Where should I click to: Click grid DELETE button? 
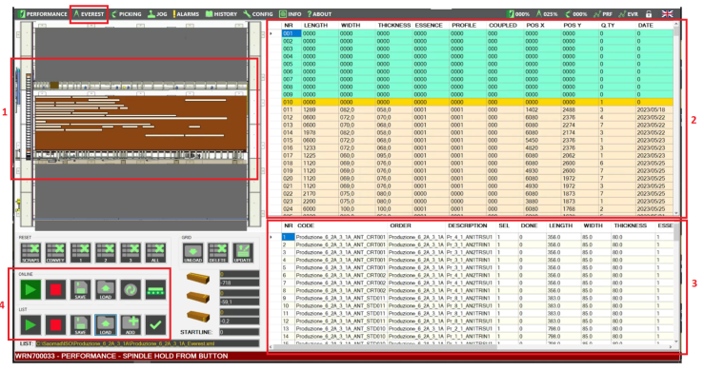coord(218,253)
